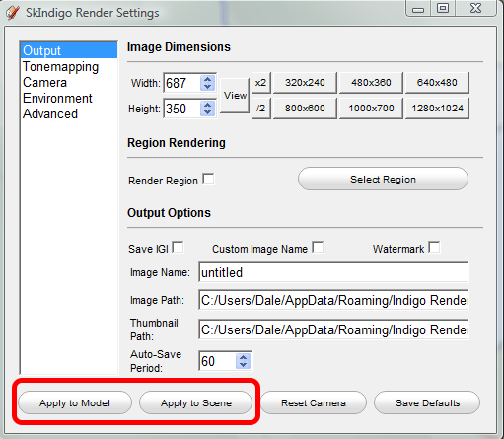The width and height of the screenshot is (504, 439).
Task: Increase Width using the up spinner arrow
Action: pyautogui.click(x=207, y=79)
